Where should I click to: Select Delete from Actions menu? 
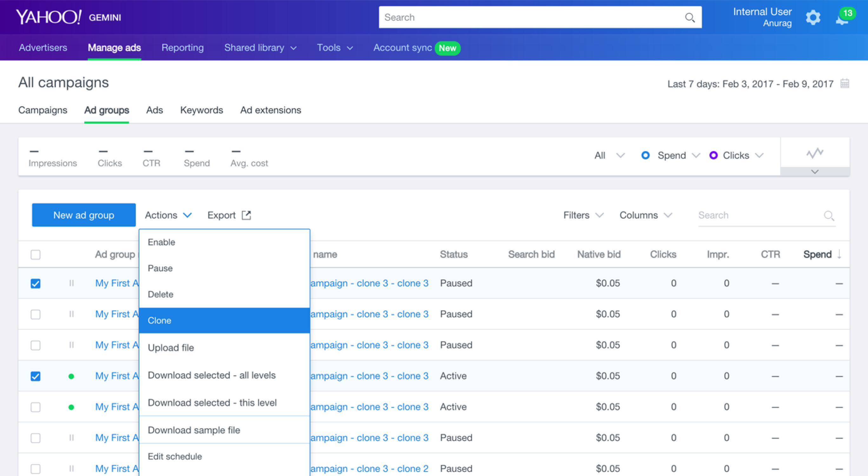224,294
